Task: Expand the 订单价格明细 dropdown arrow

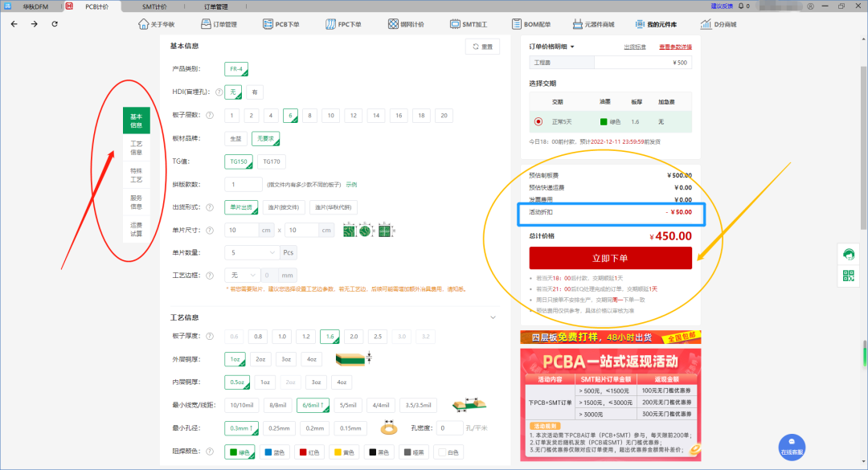Action: click(x=572, y=47)
